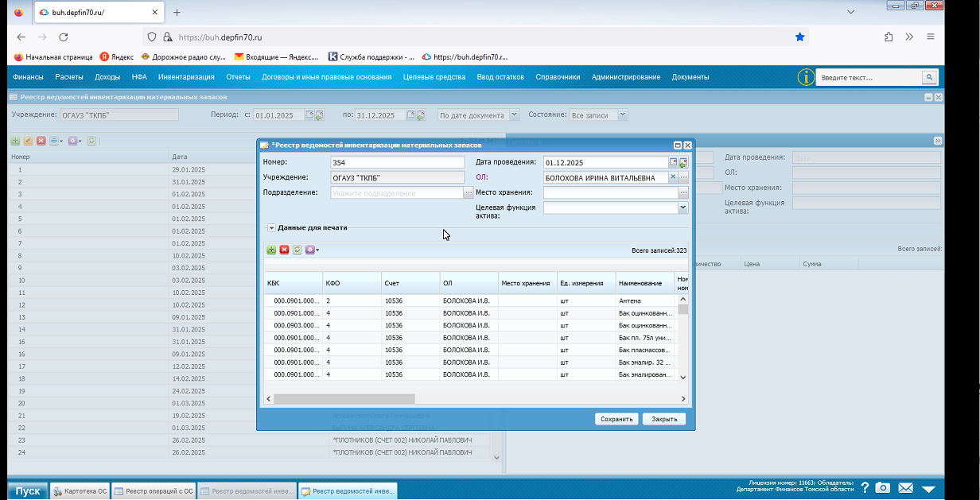Click the magnifier search icon in the top bar
Image resolution: width=980 pixels, height=500 pixels.
[928, 77]
